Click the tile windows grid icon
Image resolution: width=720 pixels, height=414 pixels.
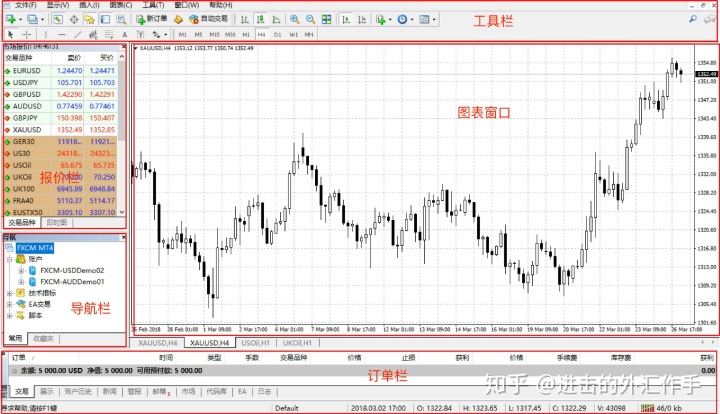(326, 19)
